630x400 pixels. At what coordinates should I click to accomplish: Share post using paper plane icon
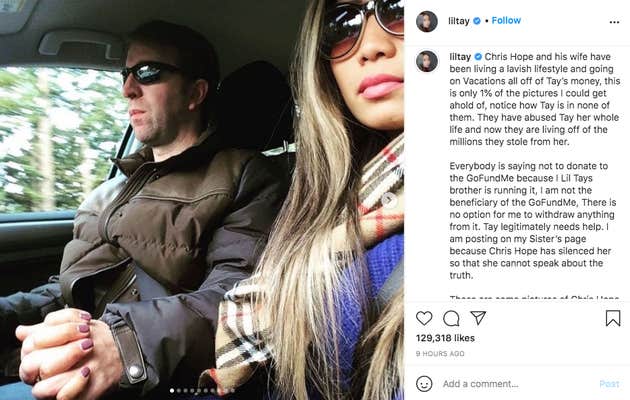[x=478, y=318]
